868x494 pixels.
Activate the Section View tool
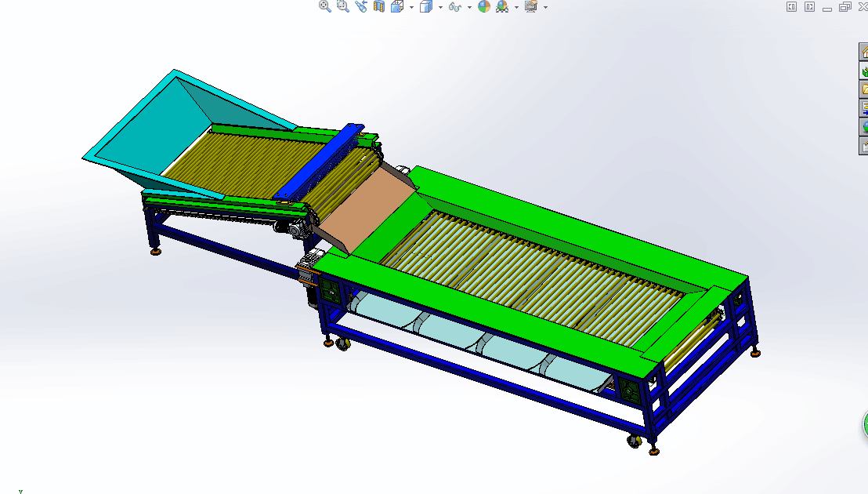click(x=379, y=6)
